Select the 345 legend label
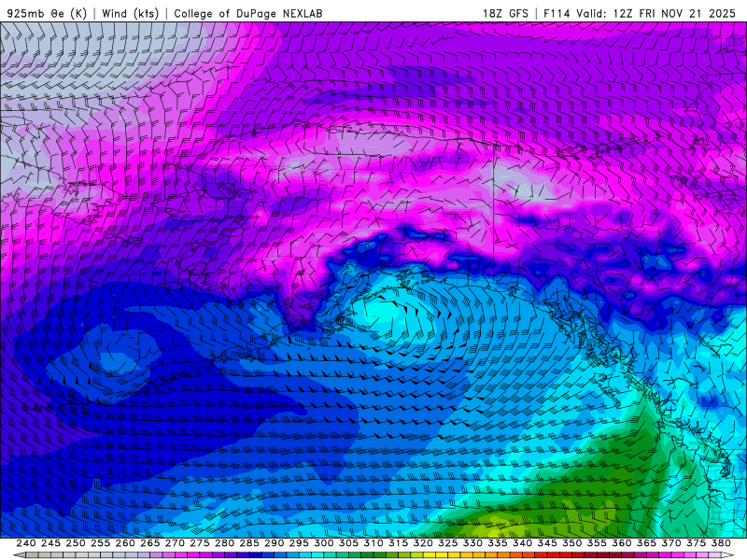The height and width of the screenshot is (560, 747). pos(547,543)
